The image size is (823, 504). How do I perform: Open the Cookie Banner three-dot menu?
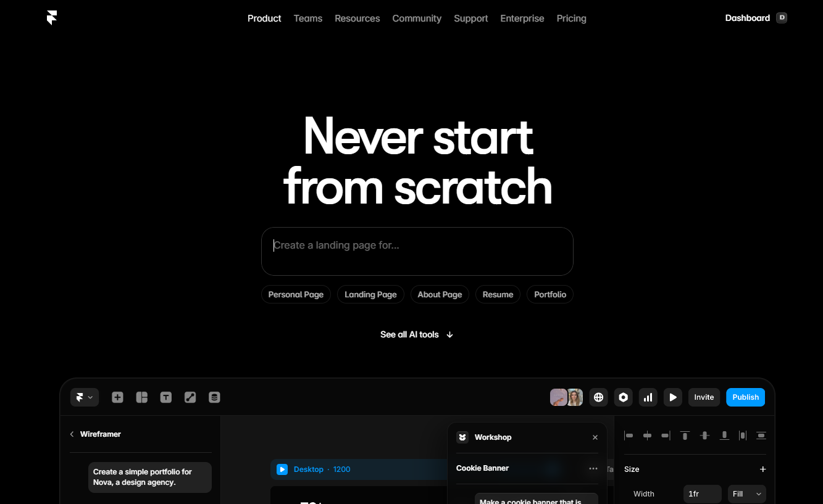pos(593,468)
